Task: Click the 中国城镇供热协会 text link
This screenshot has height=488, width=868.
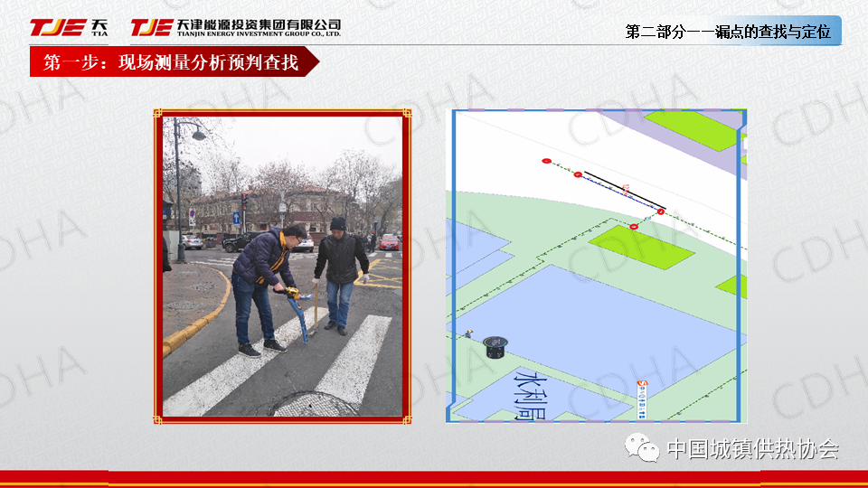Action: (x=752, y=449)
